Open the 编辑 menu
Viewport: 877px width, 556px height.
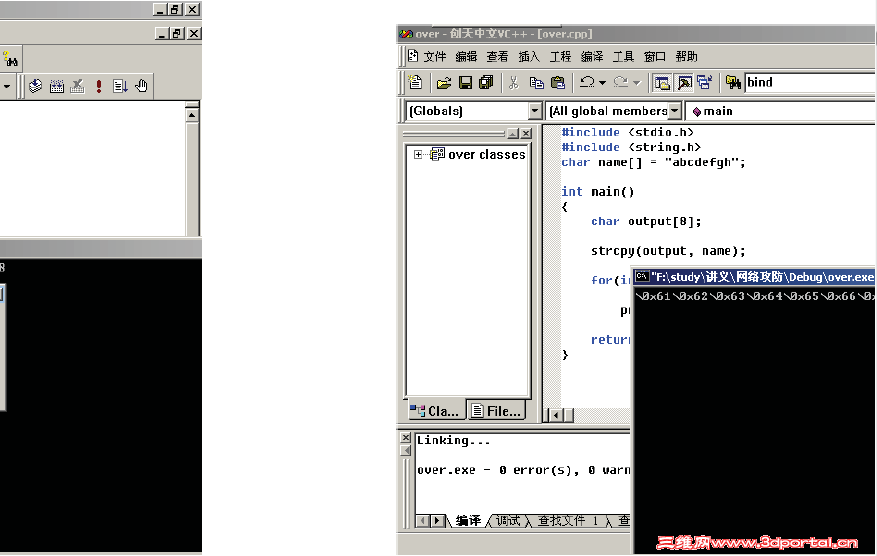466,56
